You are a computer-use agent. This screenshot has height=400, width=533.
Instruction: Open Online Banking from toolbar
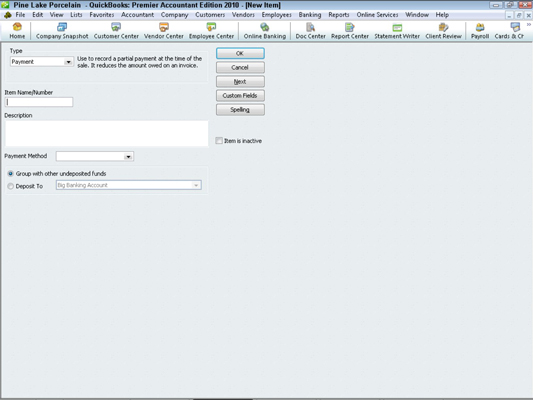[x=264, y=31]
